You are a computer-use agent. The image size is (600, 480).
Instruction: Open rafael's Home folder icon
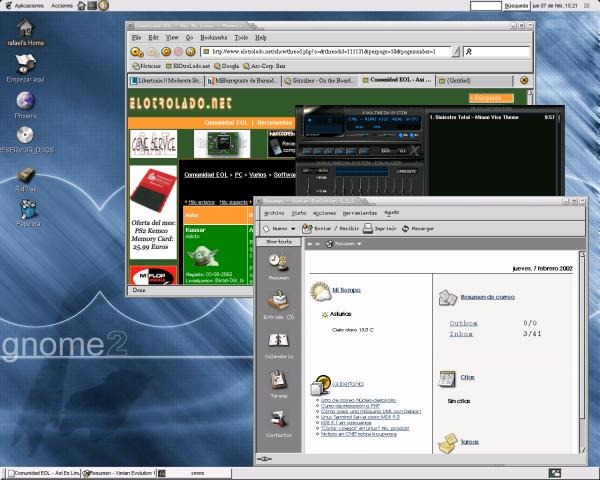tap(27, 29)
